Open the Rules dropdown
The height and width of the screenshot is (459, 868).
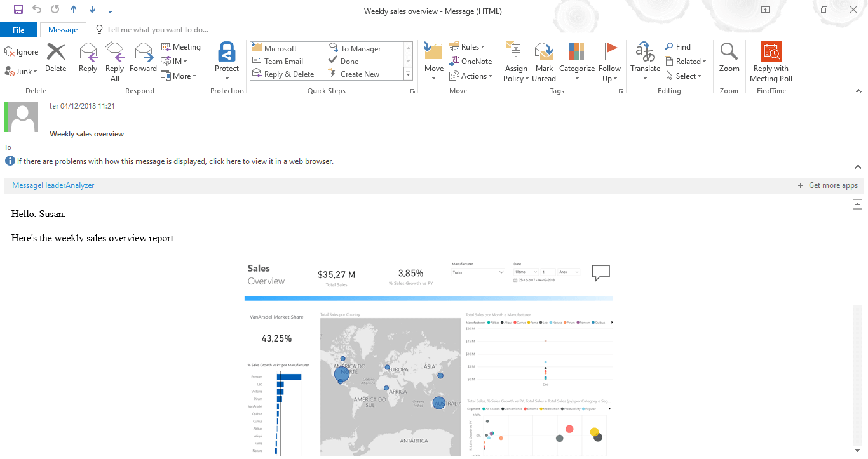(x=470, y=46)
